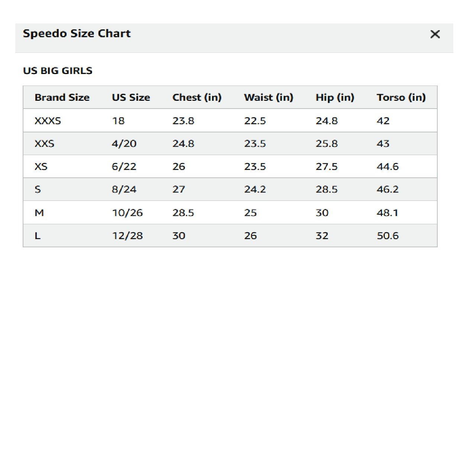Click the 28.5 chest value for M
Image resolution: width=476 pixels, height=476 pixels.
(x=183, y=213)
